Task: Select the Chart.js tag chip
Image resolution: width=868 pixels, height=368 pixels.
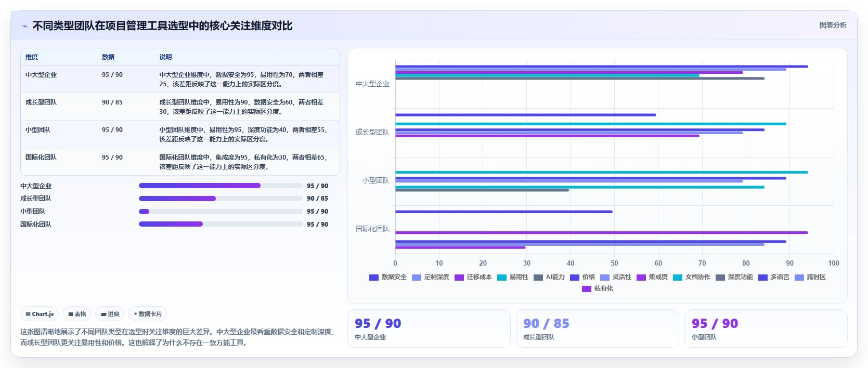Action: pos(40,314)
